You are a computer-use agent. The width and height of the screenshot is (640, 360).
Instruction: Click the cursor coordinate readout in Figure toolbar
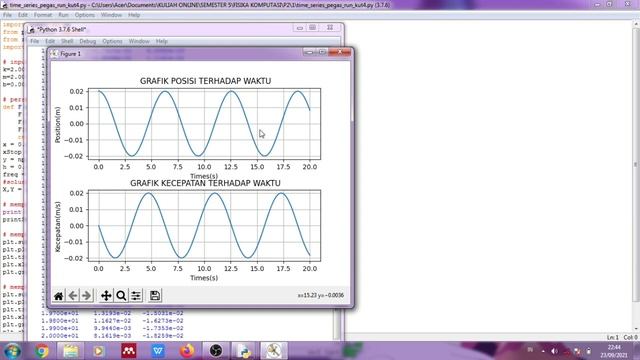tap(321, 295)
